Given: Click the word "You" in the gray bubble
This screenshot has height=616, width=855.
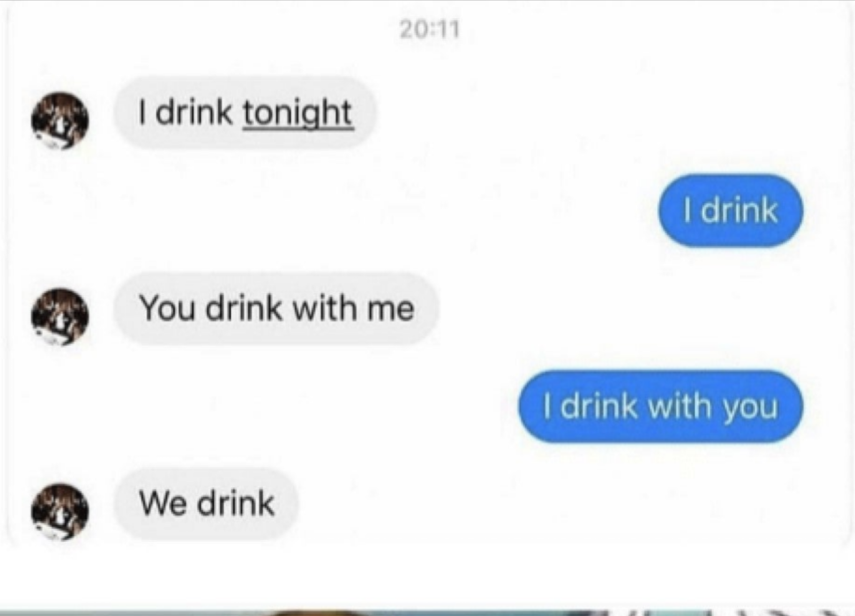Looking at the screenshot, I should click(167, 308).
